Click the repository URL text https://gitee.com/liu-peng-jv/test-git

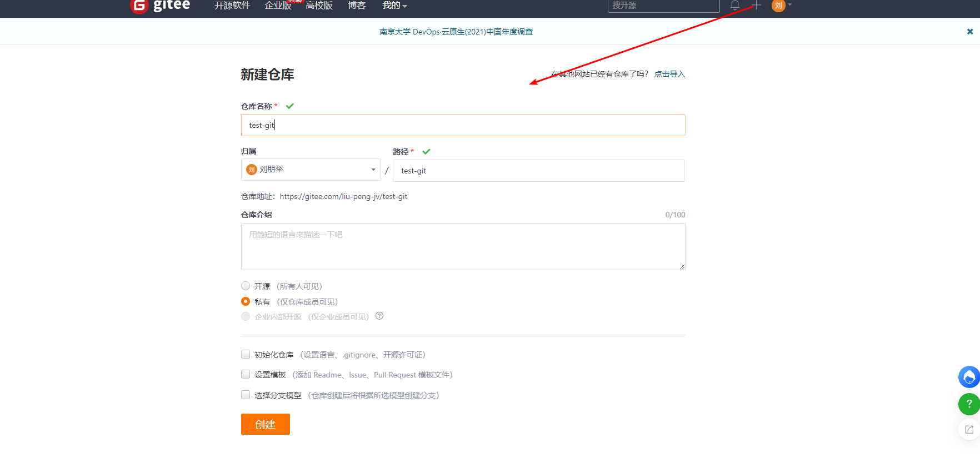343,196
